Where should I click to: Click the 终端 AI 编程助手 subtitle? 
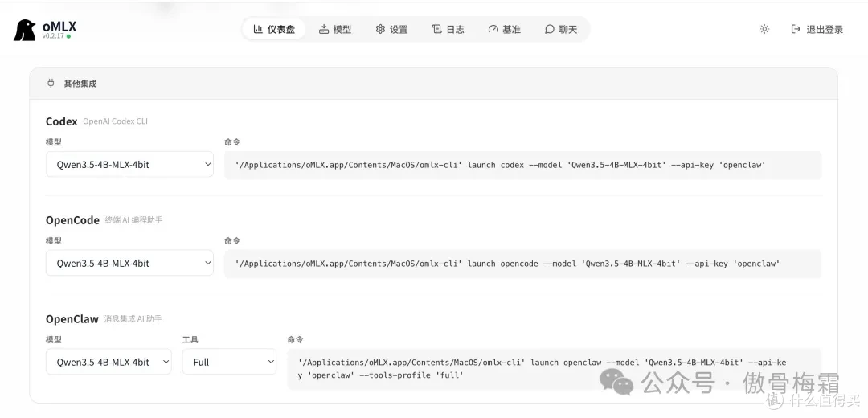[x=134, y=219]
